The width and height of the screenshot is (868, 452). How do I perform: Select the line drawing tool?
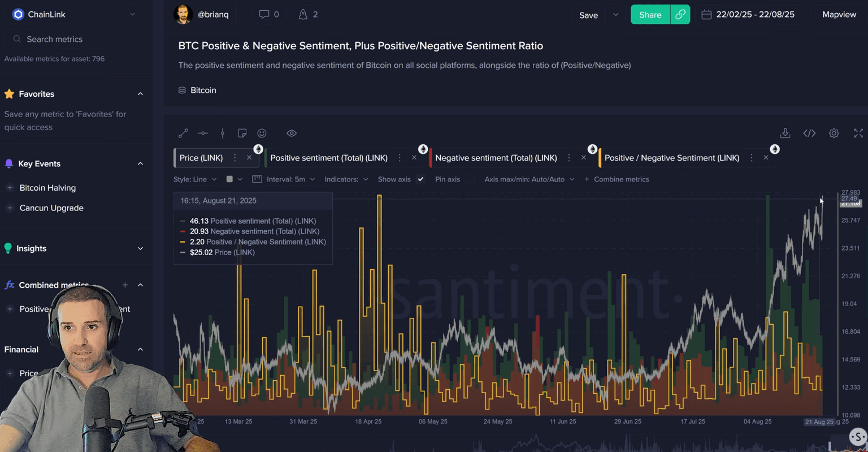coord(183,134)
